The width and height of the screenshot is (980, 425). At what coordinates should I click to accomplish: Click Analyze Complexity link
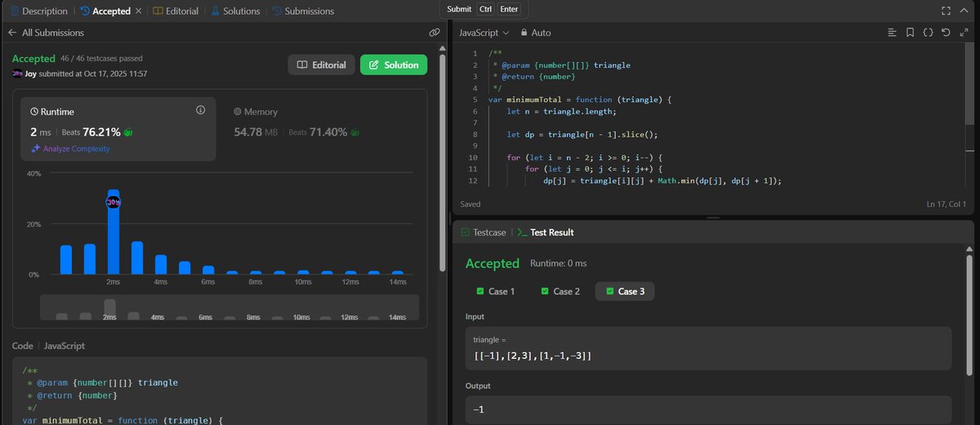tap(70, 149)
